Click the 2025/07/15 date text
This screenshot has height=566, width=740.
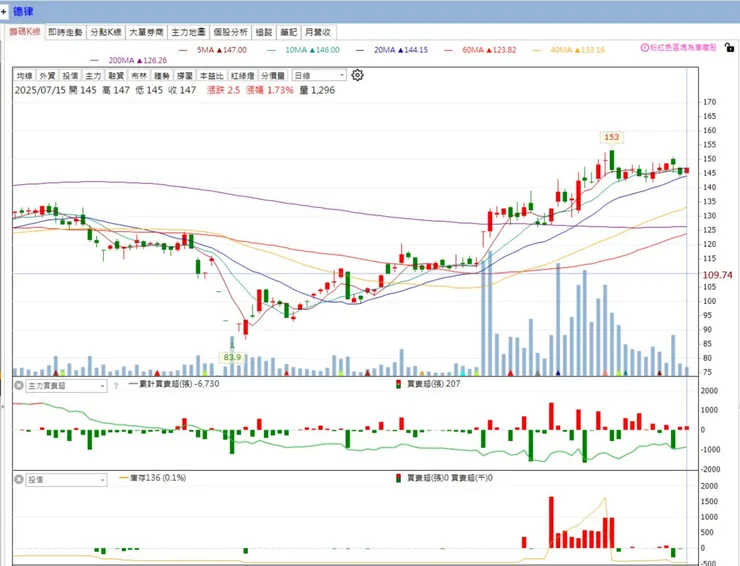coord(40,90)
